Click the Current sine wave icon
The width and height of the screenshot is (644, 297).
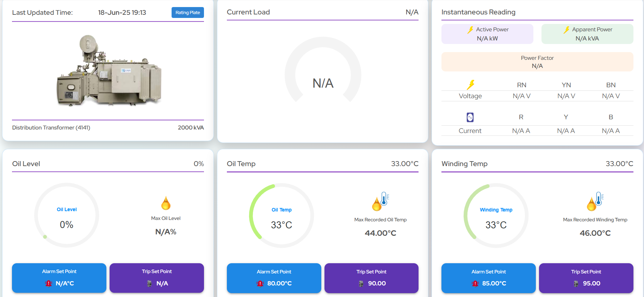[x=470, y=117]
